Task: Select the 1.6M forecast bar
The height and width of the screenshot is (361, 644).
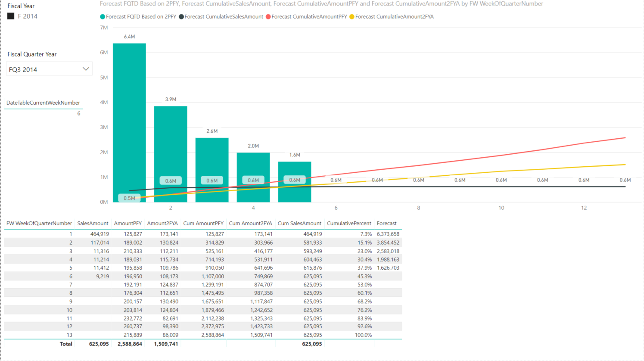Action: [295, 182]
